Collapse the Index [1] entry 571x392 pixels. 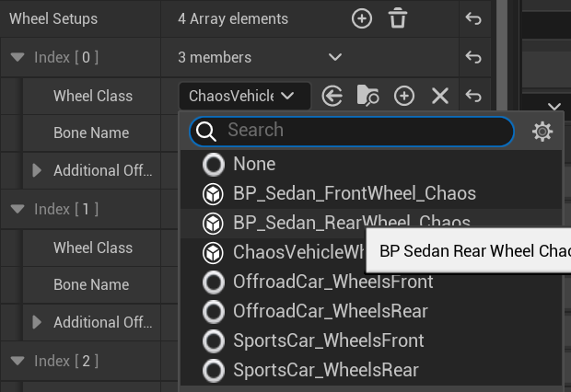coord(17,209)
